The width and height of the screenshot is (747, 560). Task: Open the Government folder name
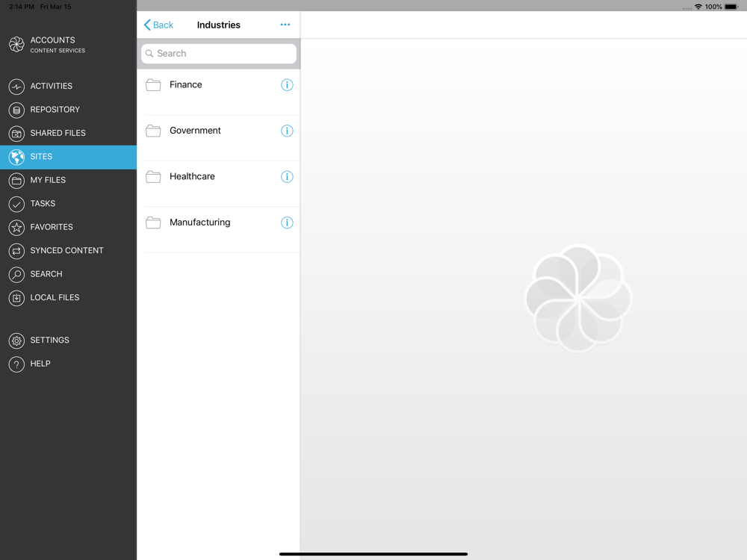pyautogui.click(x=195, y=131)
